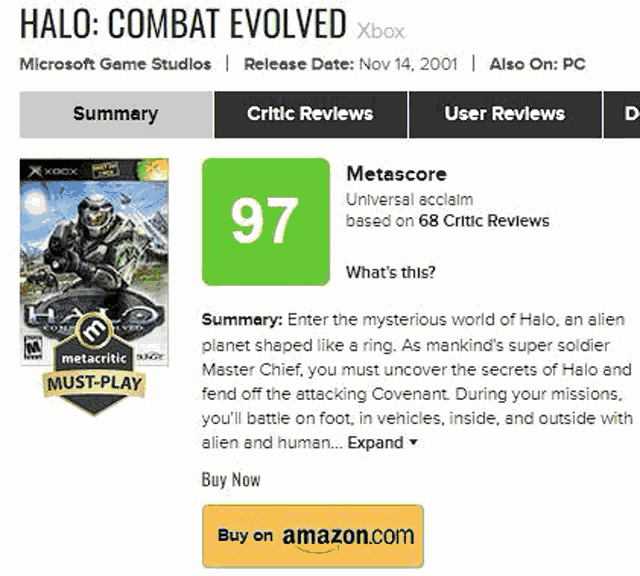Image resolution: width=640 pixels, height=576 pixels.
Task: Open the User Reviews tab
Action: 504,114
